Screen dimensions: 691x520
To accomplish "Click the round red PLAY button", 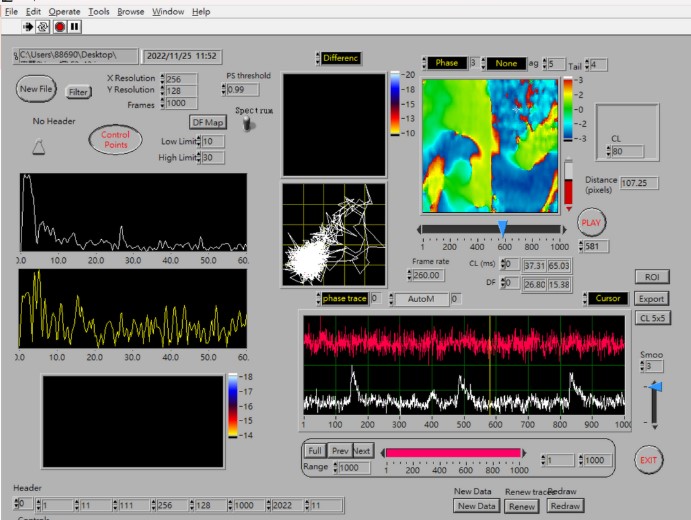I will click(x=591, y=223).
